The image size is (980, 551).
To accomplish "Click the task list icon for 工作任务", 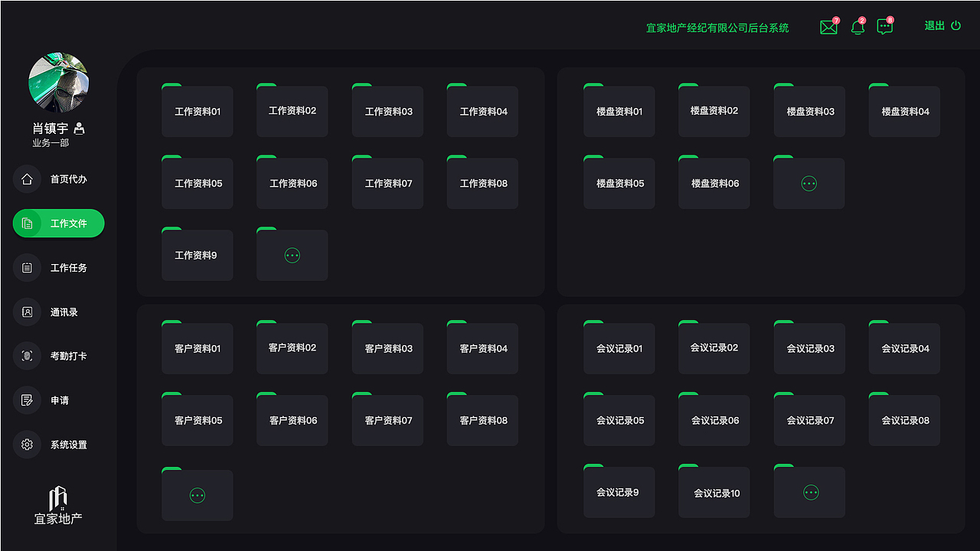I will click(x=27, y=268).
